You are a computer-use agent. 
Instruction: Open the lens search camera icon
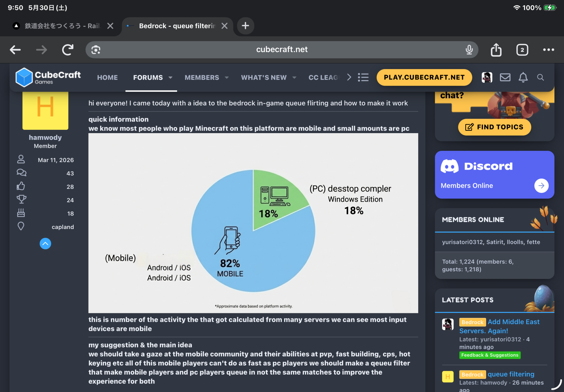(x=96, y=50)
